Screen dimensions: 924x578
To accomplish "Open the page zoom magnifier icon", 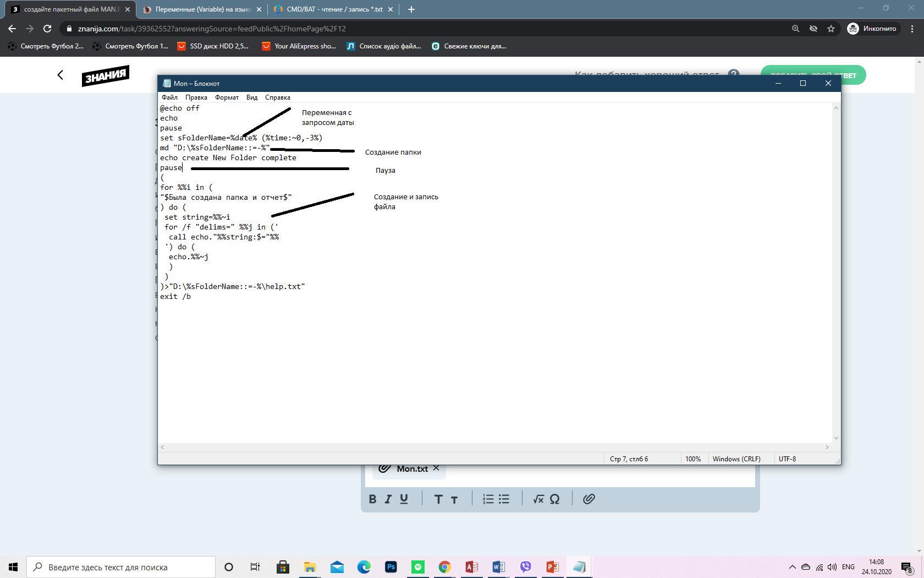I will coord(795,29).
